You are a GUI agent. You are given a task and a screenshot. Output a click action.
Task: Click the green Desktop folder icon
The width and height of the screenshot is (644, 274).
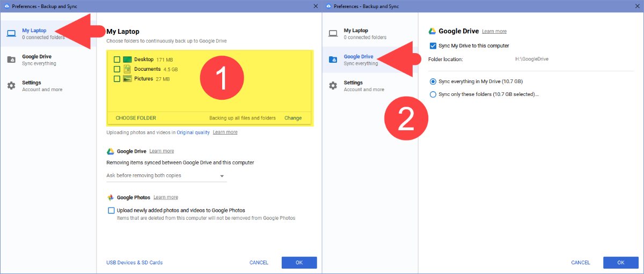click(127, 60)
